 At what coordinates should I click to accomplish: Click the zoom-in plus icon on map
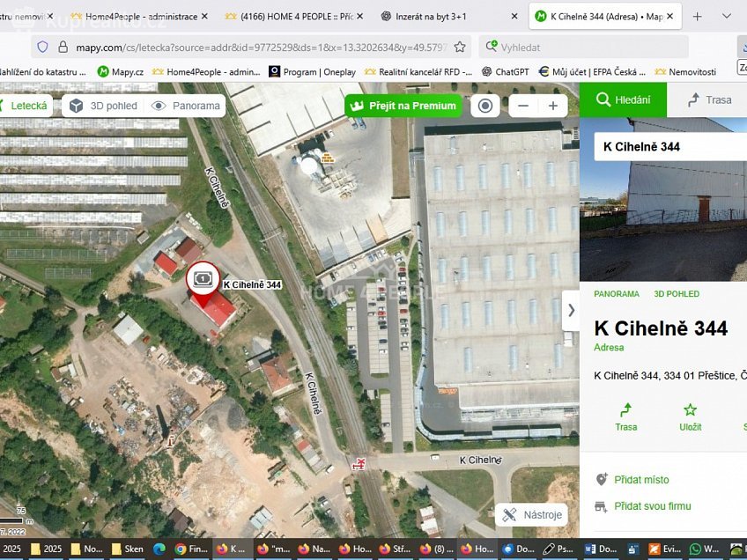click(x=552, y=105)
